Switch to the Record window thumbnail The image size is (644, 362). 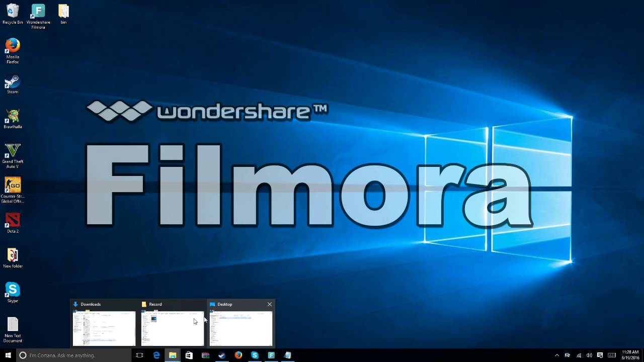click(173, 328)
